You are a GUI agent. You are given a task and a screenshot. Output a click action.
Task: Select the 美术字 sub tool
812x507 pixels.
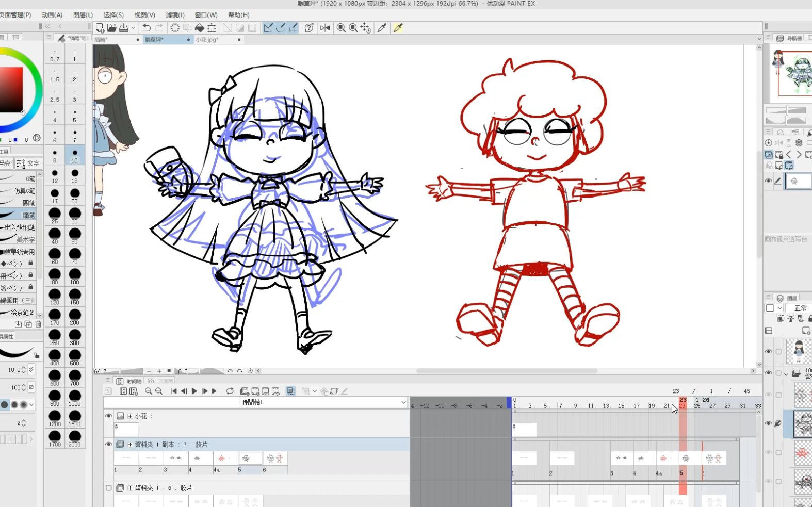[19, 239]
